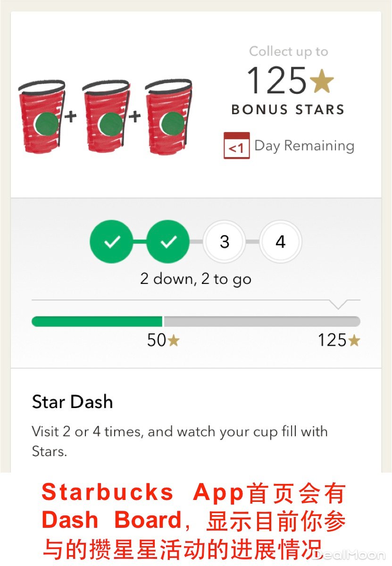Tap the first plus sign between cups

coord(71,116)
